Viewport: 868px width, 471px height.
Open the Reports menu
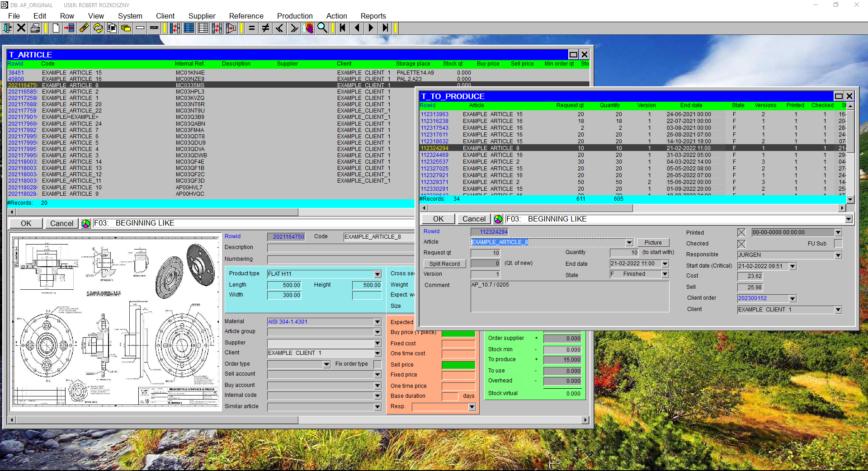373,16
